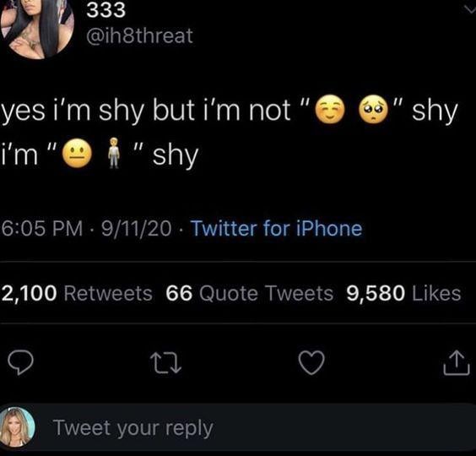Retweet using the arrows icon
The image size is (476, 456).
166,363
